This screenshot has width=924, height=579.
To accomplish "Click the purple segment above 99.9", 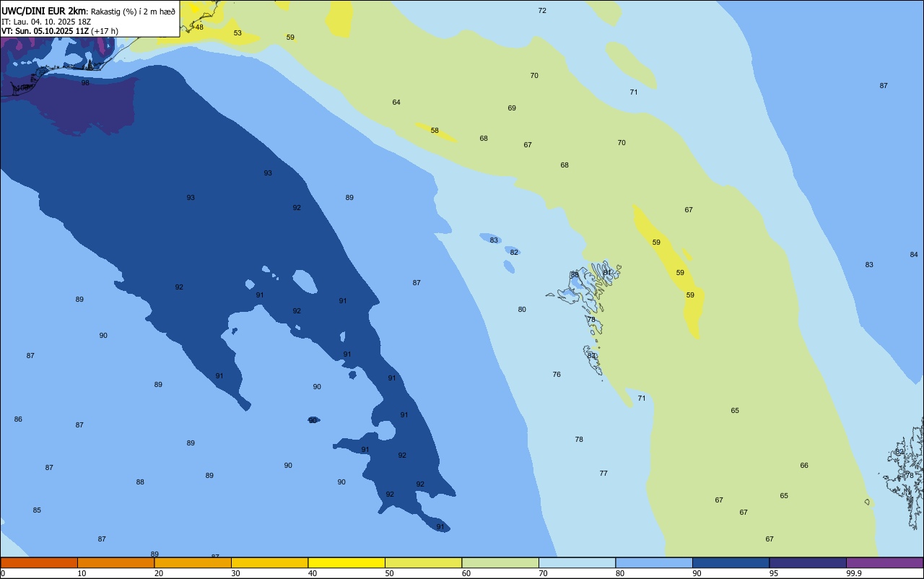I will pyautogui.click(x=884, y=562).
